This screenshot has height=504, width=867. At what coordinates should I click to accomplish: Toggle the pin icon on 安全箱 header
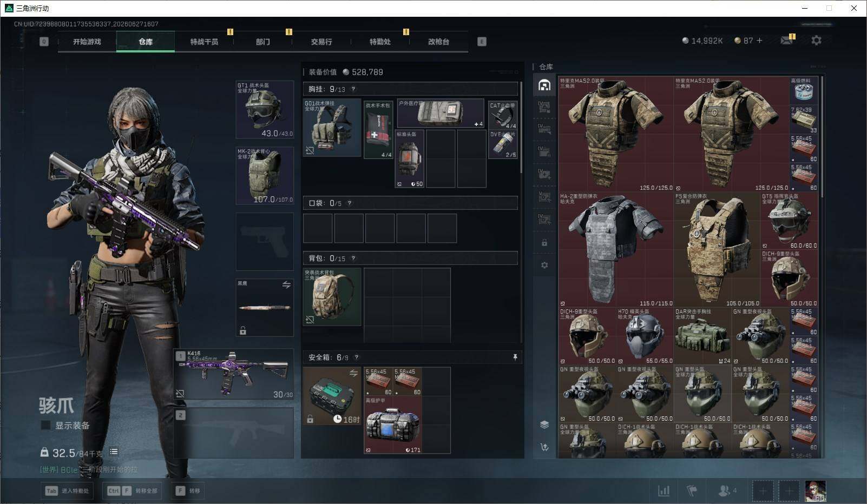515,357
